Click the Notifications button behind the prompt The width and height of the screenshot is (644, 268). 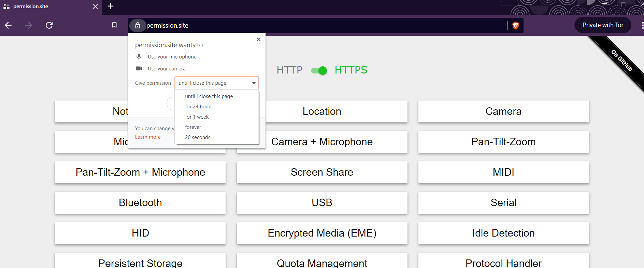coord(91,111)
